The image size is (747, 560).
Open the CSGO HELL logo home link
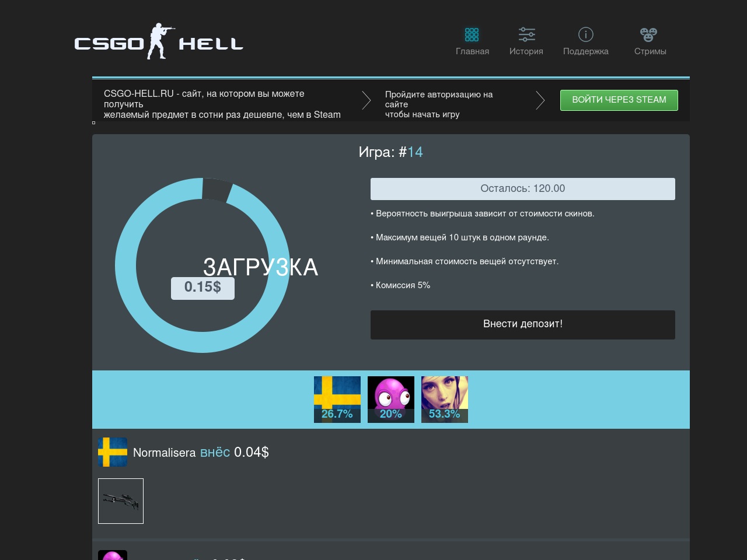point(159,41)
